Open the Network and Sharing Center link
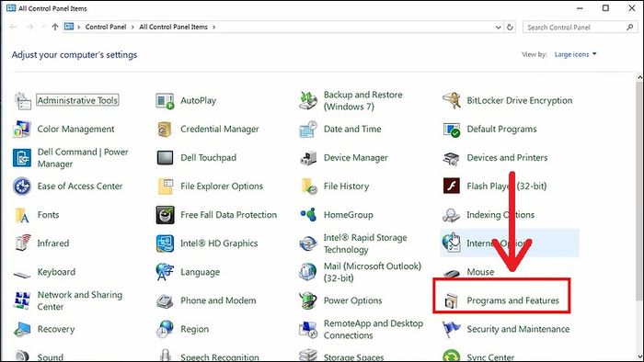The height and width of the screenshot is (362, 644). (80, 300)
